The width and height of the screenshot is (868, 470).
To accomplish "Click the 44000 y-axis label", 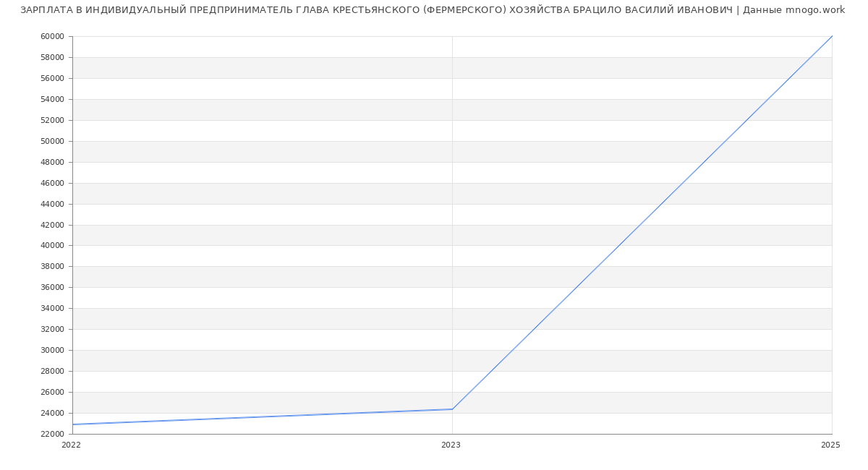I will (x=52, y=204).
